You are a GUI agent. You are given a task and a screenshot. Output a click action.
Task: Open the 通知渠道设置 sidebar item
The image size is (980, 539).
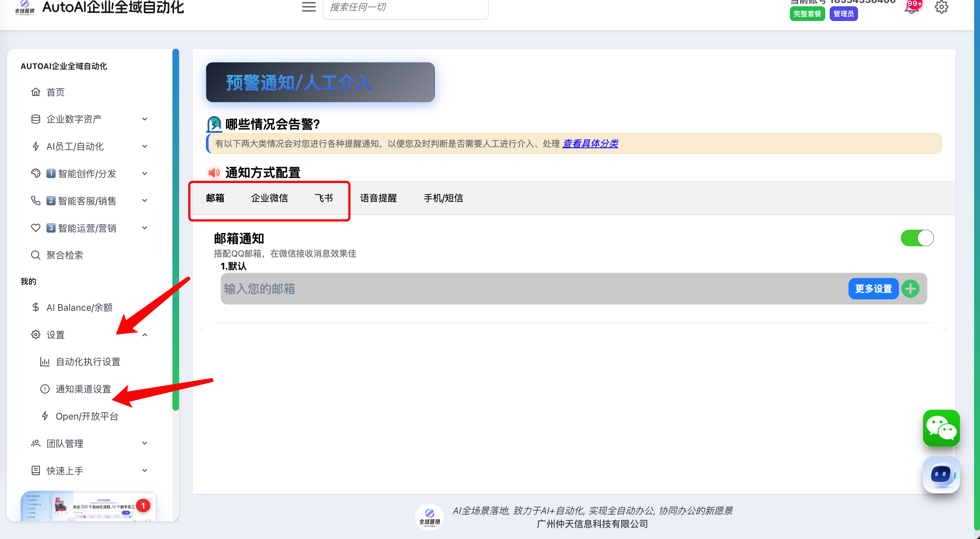pos(83,389)
